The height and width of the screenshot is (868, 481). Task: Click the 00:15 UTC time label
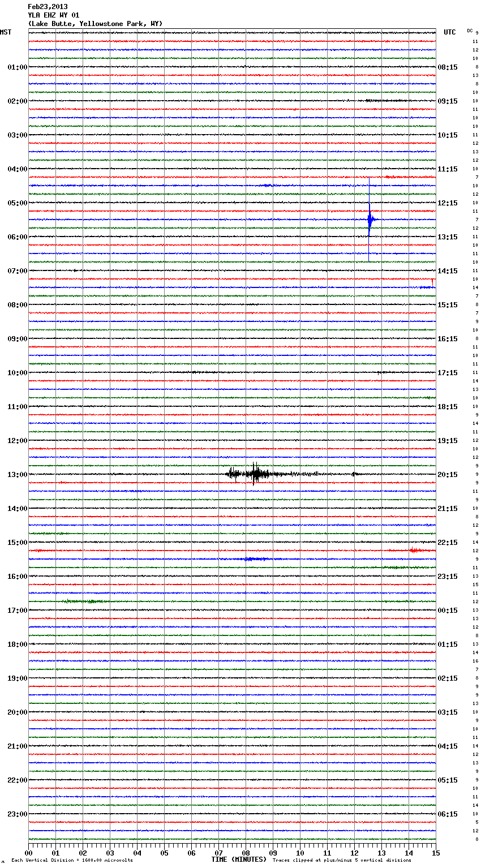pos(448,611)
